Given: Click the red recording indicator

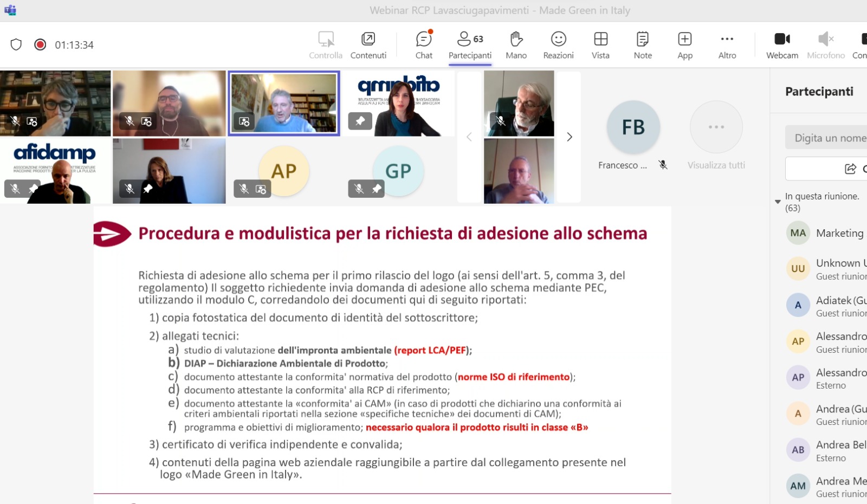Looking at the screenshot, I should tap(40, 44).
